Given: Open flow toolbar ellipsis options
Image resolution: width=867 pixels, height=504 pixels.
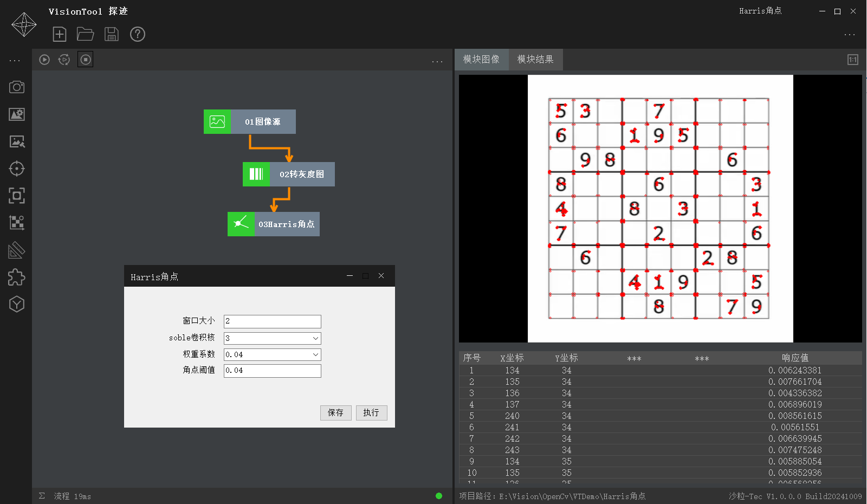Looking at the screenshot, I should (x=437, y=62).
